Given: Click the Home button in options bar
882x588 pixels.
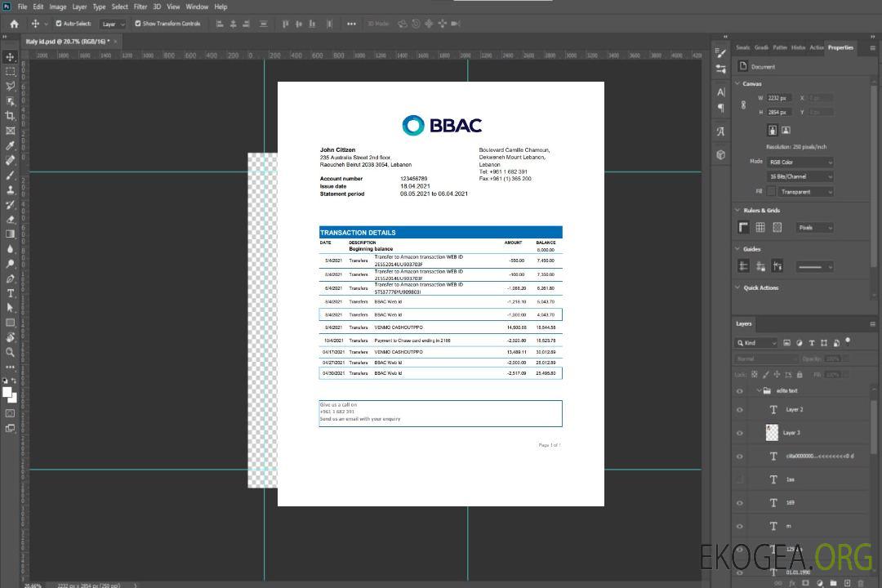Looking at the screenshot, I should point(14,24).
